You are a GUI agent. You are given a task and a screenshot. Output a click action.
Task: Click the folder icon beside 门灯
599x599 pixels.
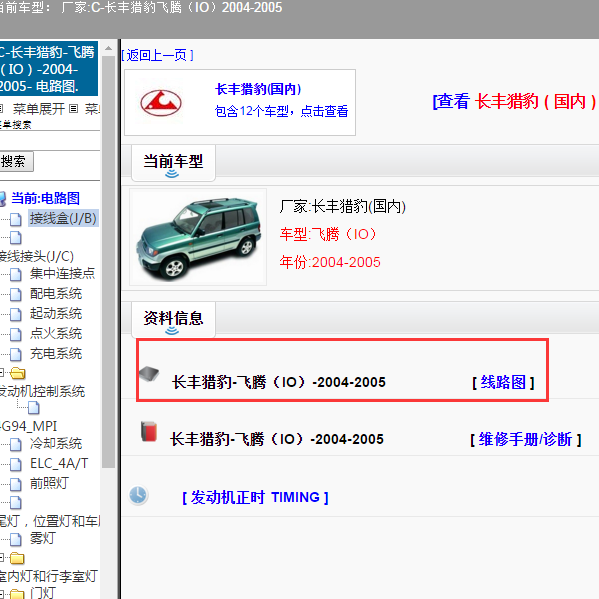[17, 594]
